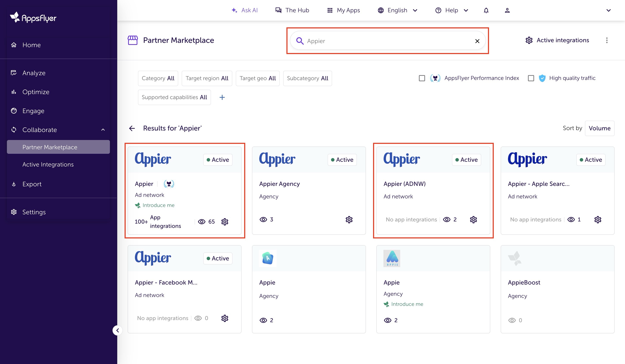The width and height of the screenshot is (625, 364).
Task: Open the English language dropdown
Action: click(397, 10)
